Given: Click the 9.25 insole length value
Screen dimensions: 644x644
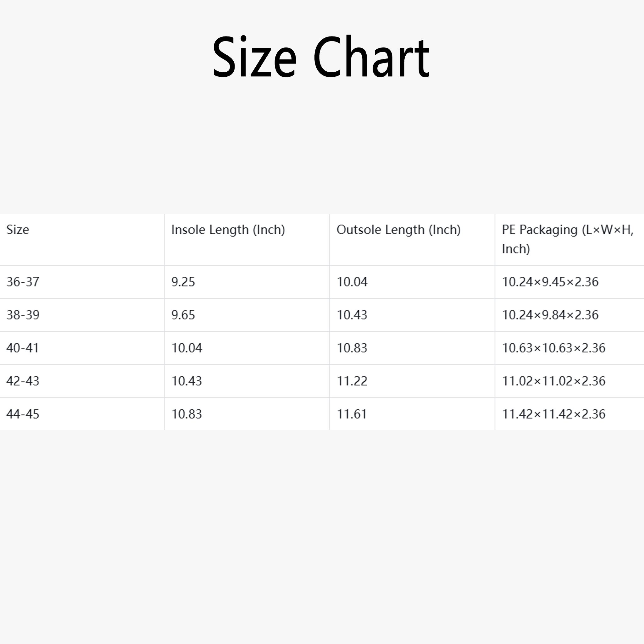Looking at the screenshot, I should (183, 282).
